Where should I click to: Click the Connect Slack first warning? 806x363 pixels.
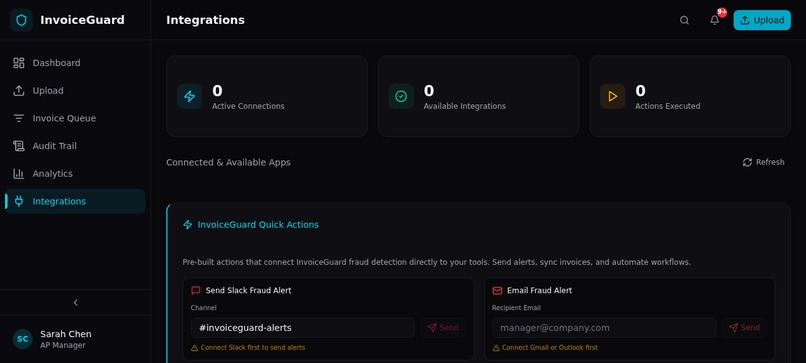(248, 348)
